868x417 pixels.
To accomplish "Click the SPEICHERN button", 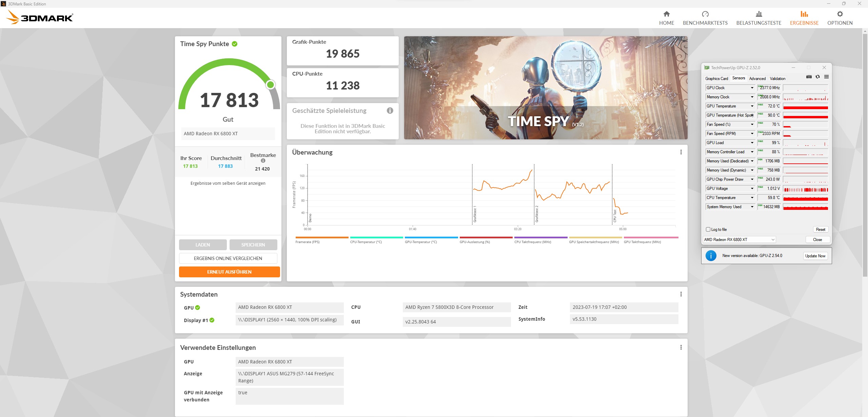I will (253, 245).
